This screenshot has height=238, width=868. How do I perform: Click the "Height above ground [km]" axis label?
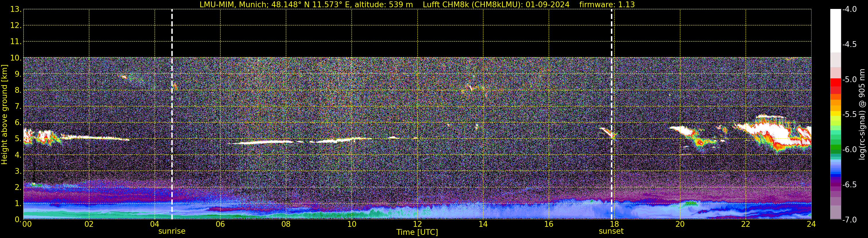(4, 115)
